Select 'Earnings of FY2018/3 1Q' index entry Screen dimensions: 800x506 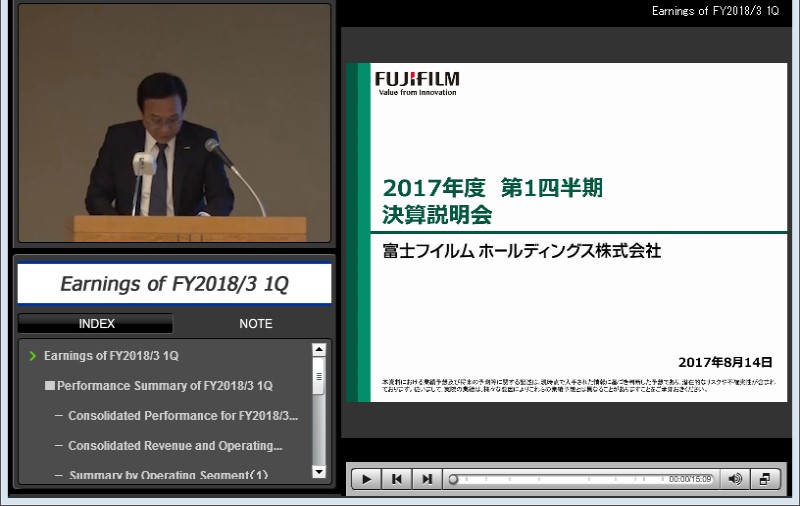click(111, 356)
